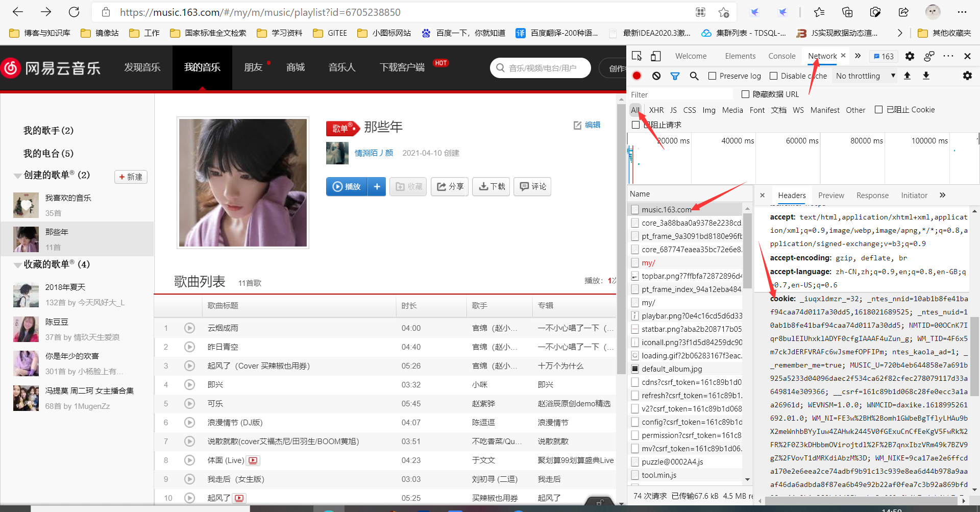Add playlist to queue plus button

tap(377, 187)
